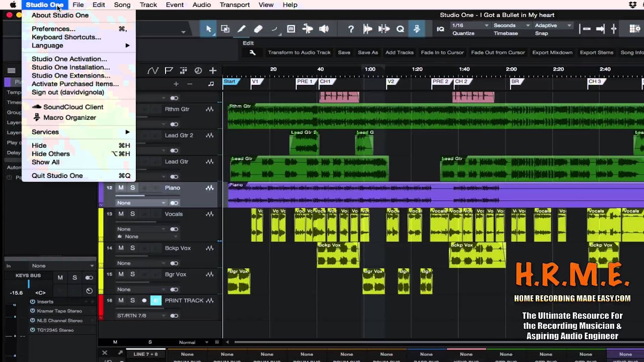Select Keyboard Shortcuts menu item
Screen dimensions: 644x362
point(78,37)
